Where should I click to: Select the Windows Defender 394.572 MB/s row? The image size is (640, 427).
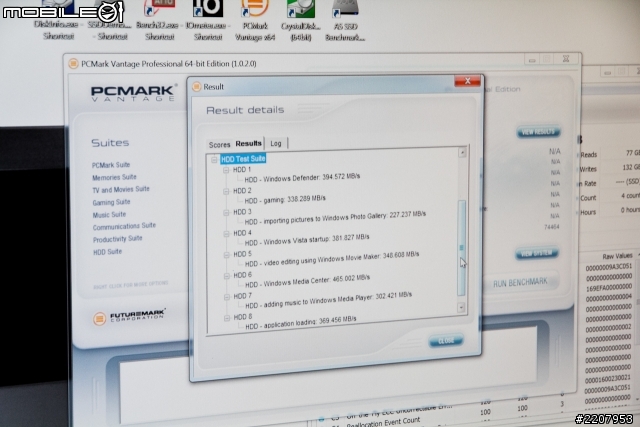point(302,178)
